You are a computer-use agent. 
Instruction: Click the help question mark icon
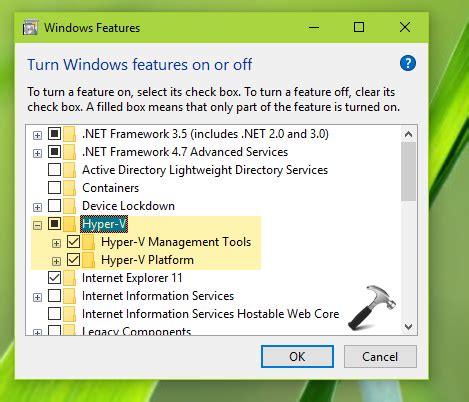[408, 63]
